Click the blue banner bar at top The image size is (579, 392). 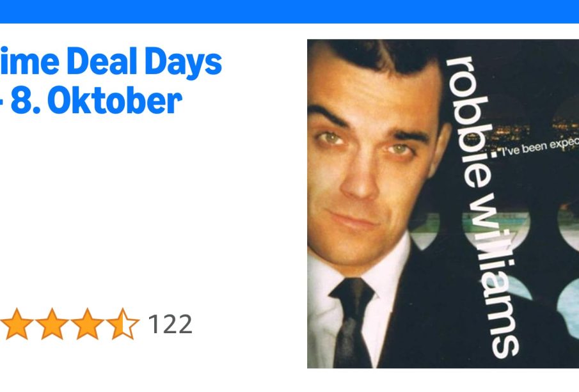point(289,12)
